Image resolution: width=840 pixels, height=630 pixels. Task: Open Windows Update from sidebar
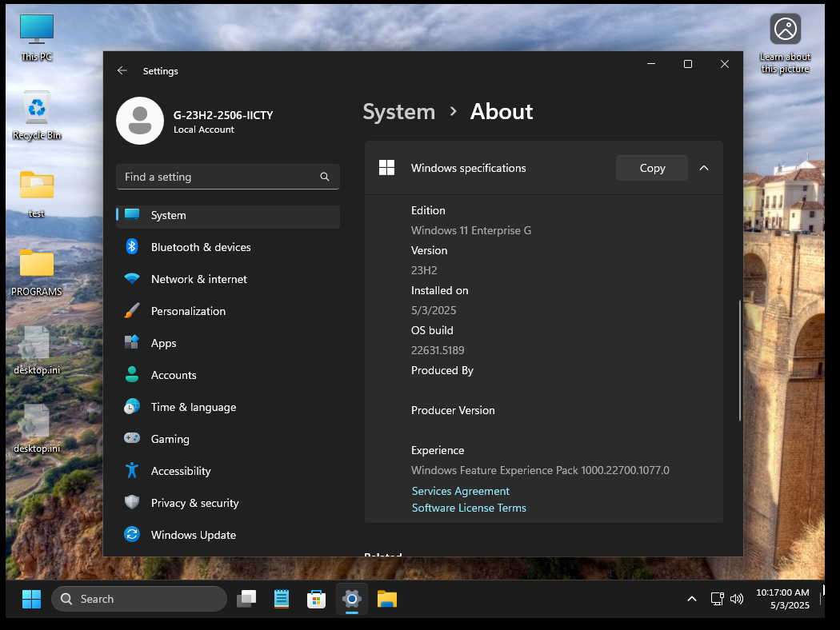click(x=193, y=535)
